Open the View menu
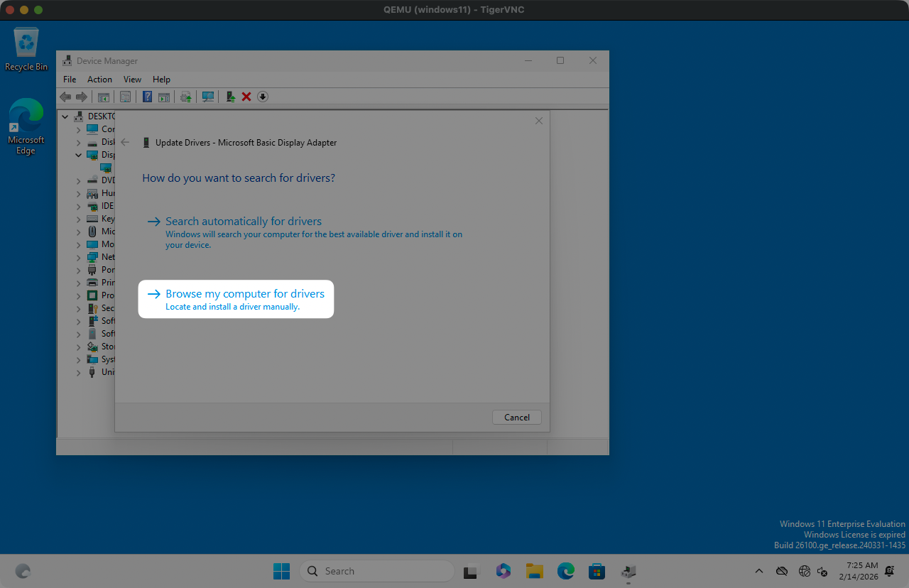This screenshot has width=909, height=588. pos(132,80)
